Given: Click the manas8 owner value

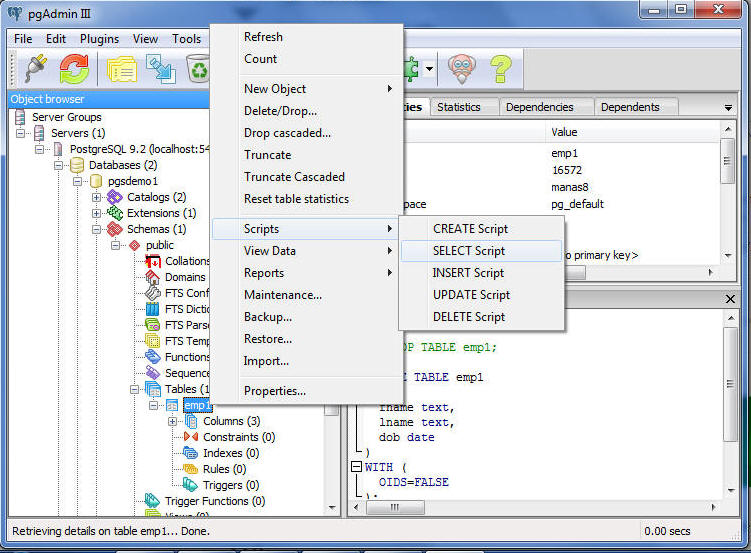Looking at the screenshot, I should (569, 187).
